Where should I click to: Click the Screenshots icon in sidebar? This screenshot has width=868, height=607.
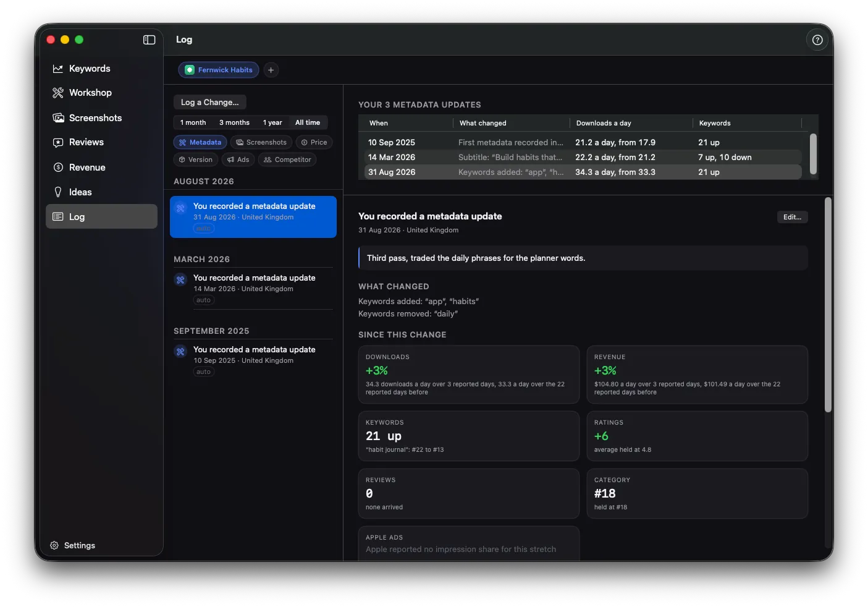pos(58,118)
